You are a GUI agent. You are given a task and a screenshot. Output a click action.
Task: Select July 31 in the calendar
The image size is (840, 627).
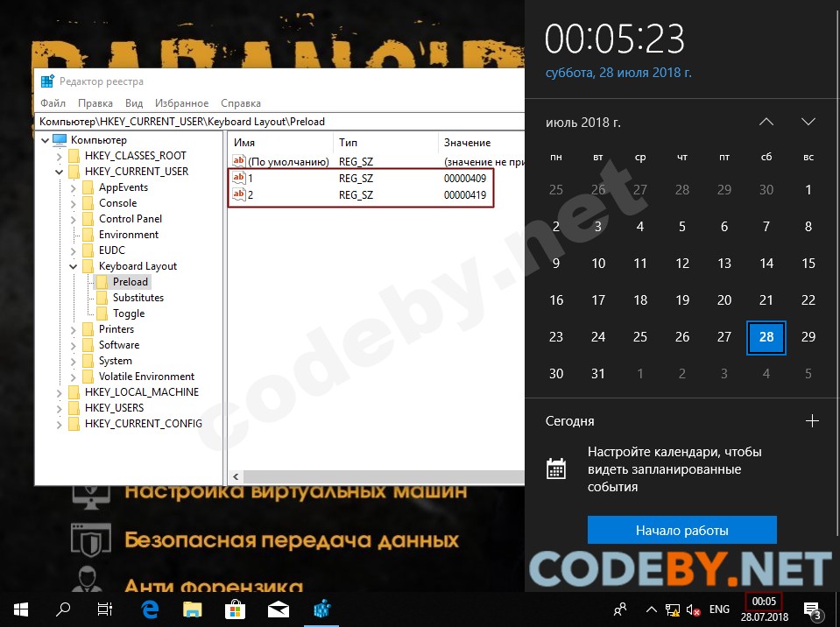[598, 373]
